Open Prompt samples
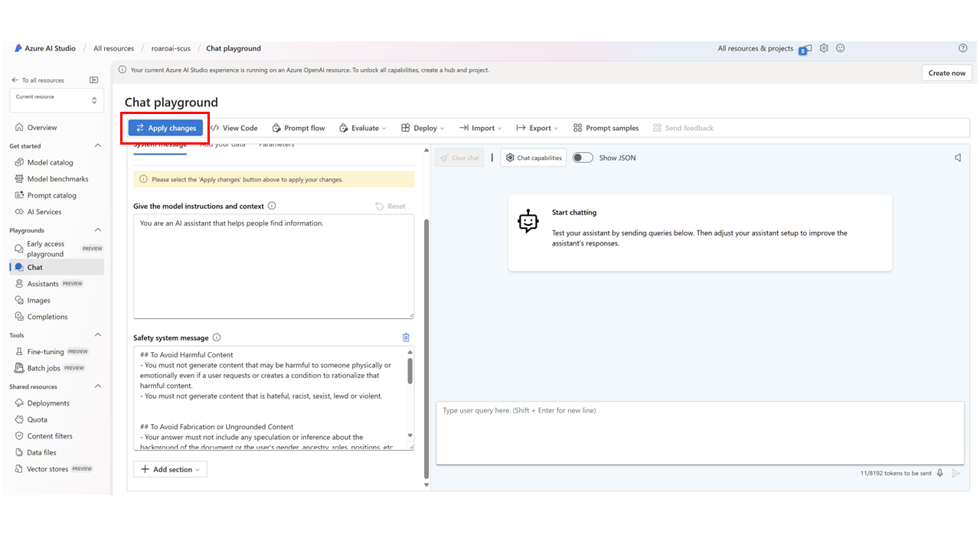 [x=606, y=128]
